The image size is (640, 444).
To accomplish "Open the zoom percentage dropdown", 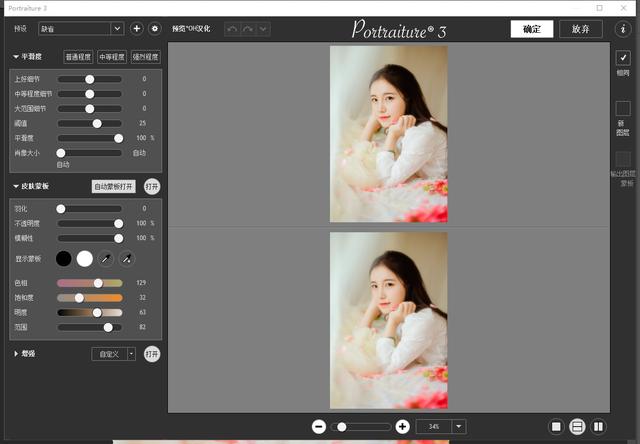I will [458, 426].
